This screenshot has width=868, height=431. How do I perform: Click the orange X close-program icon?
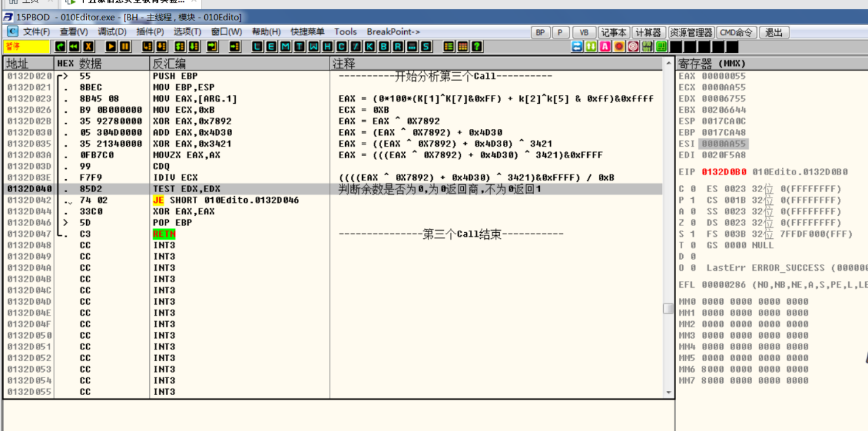pos(88,47)
